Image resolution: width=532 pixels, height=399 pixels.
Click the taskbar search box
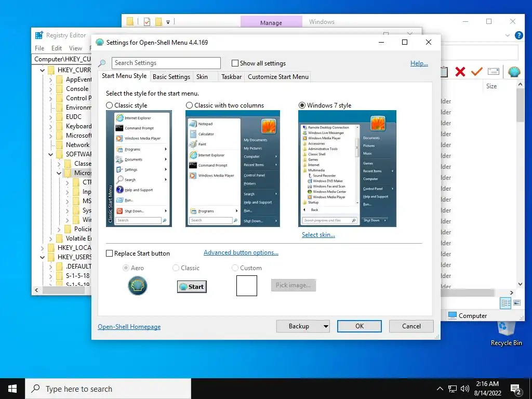point(108,389)
